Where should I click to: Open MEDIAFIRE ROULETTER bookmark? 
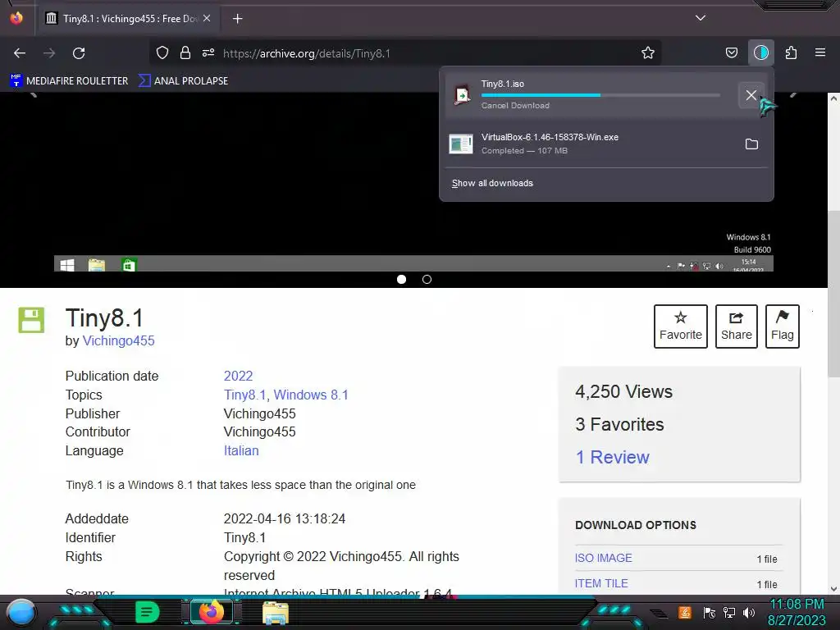[69, 81]
